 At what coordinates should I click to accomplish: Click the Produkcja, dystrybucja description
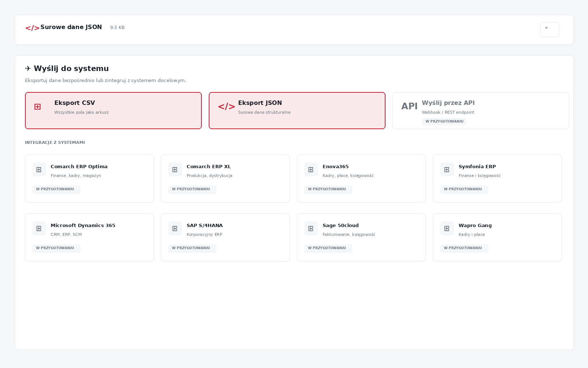pyautogui.click(x=209, y=176)
